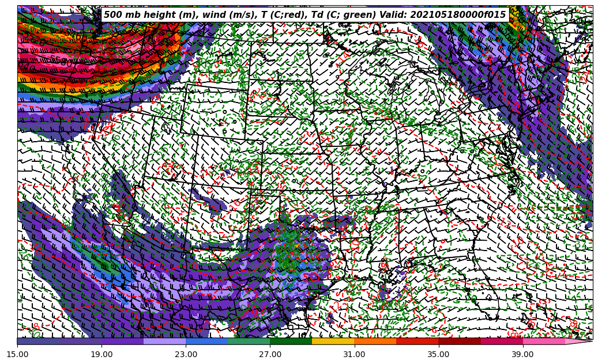This screenshot has height=364, width=598.
Task: Select the 15.00 colorbar tick label
Action: [x=17, y=354]
